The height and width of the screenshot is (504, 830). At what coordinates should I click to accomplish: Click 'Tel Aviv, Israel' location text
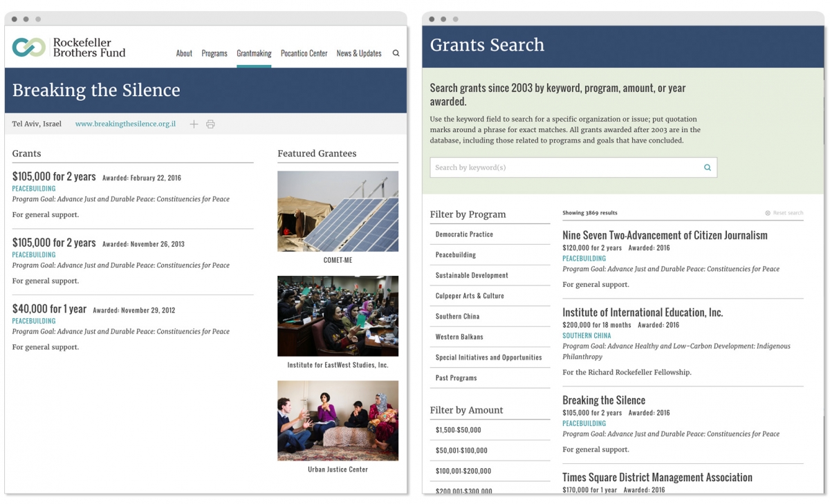pos(37,124)
